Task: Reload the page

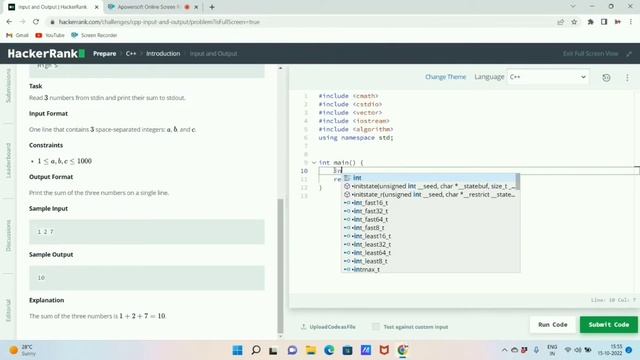Action: (x=36, y=22)
